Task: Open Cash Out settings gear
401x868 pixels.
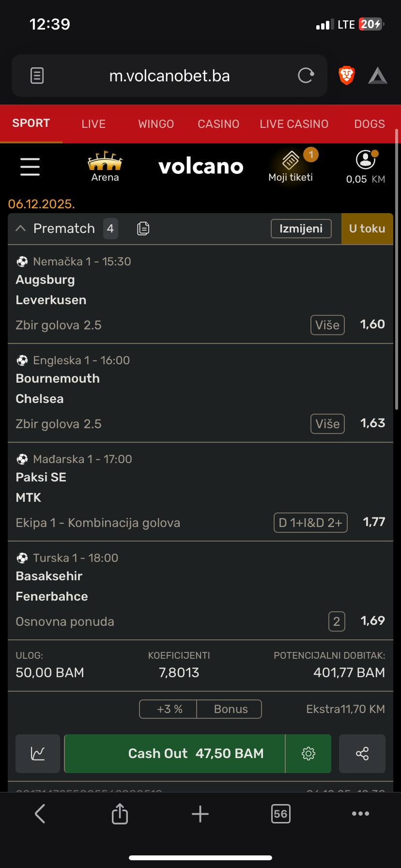Action: [x=308, y=754]
